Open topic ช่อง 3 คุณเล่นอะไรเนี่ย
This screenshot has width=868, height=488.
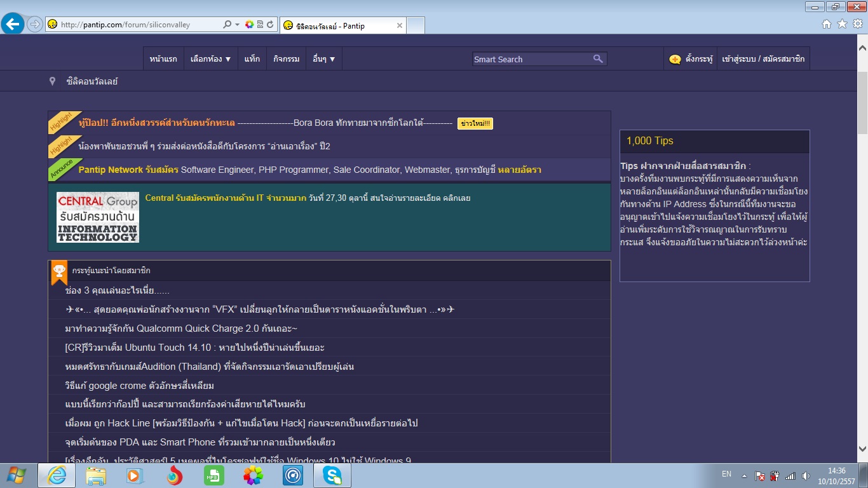(118, 290)
